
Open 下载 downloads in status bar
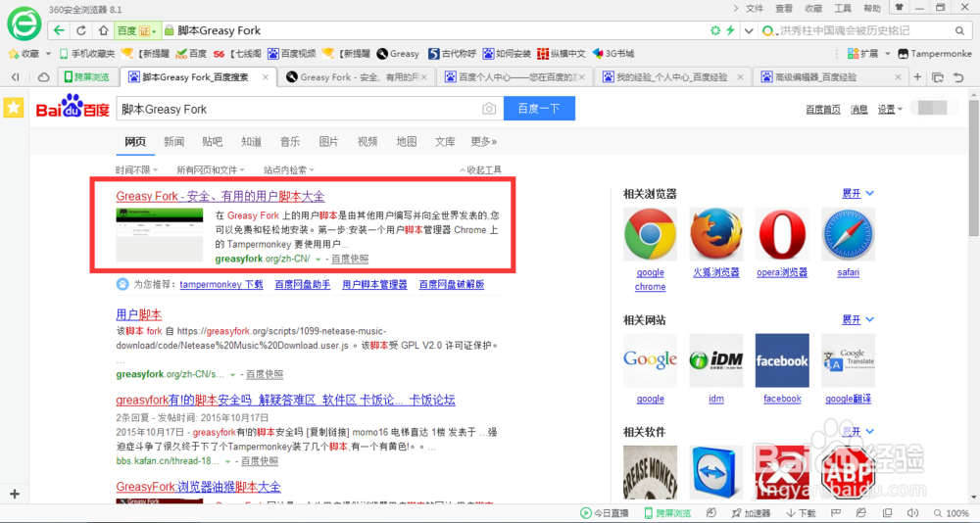[802, 513]
